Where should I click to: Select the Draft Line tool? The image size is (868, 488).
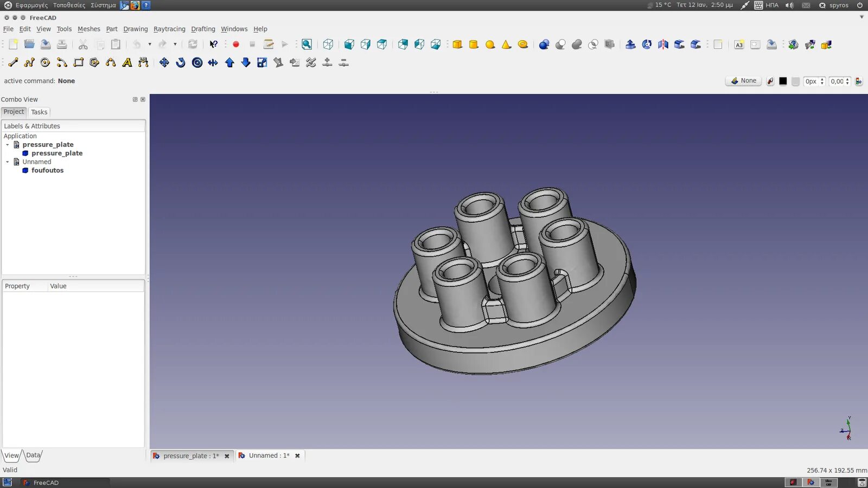pyautogui.click(x=13, y=62)
